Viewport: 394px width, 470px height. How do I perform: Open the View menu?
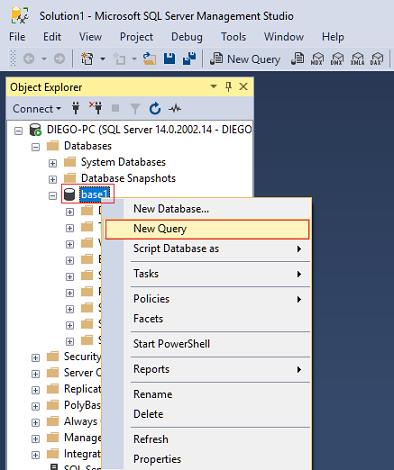tap(90, 37)
